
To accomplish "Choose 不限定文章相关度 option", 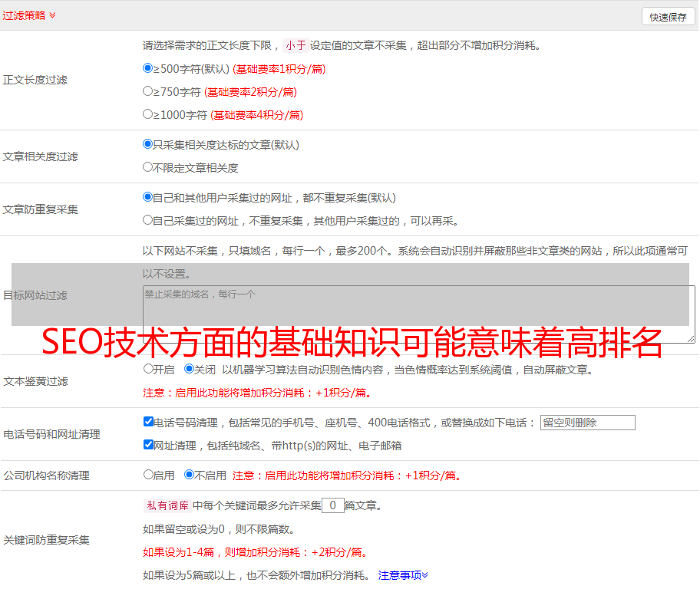I will coord(148,167).
